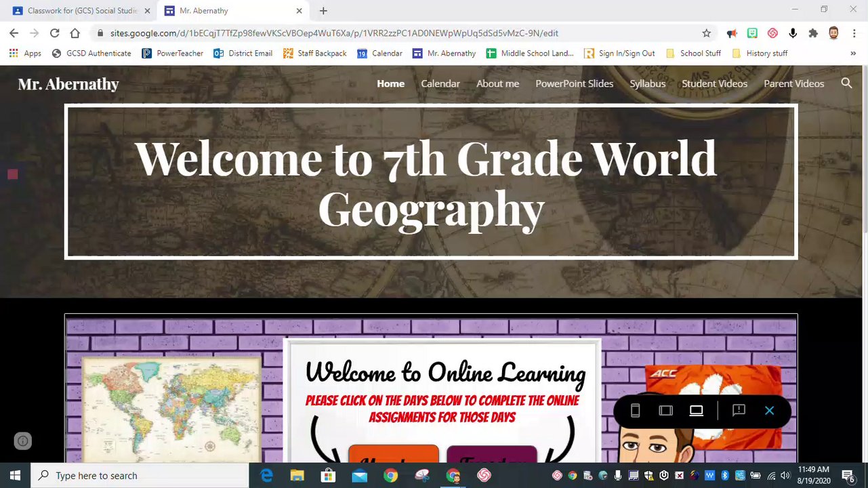Screen dimensions: 868x488
Task: Open the GCSD Authenticate bookmark
Action: (91, 53)
